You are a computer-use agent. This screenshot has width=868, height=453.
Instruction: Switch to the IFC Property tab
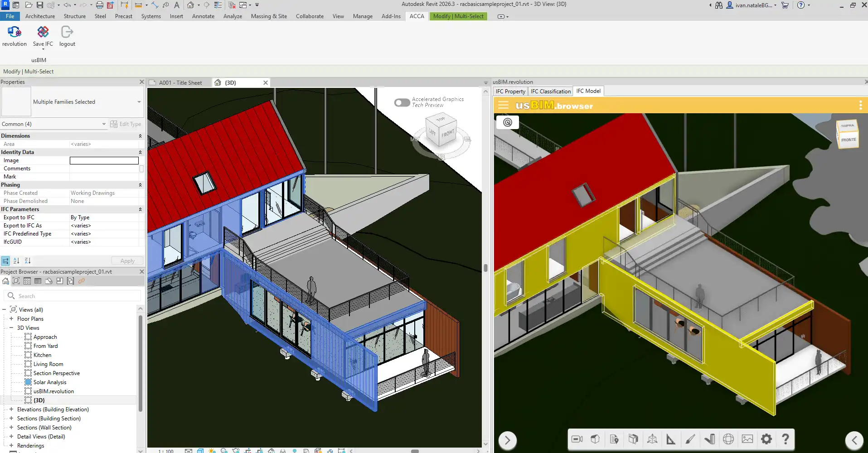(510, 92)
